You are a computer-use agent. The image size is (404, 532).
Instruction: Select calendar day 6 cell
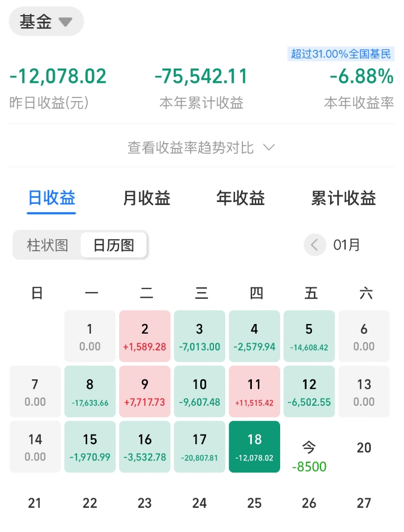(x=364, y=336)
